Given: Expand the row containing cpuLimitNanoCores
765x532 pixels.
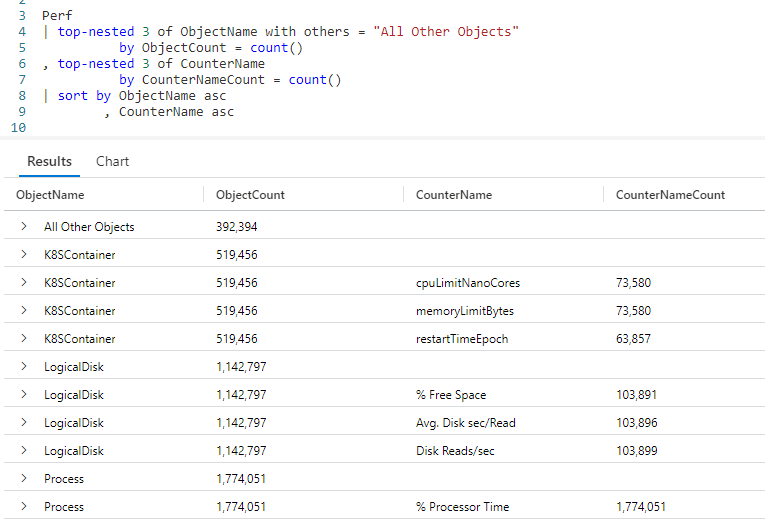Looking at the screenshot, I should [x=23, y=283].
